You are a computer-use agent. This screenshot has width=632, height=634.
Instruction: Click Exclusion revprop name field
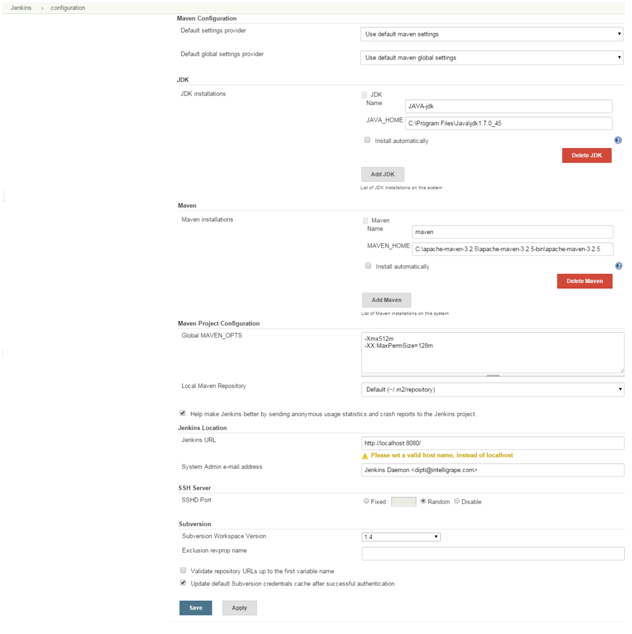493,554
